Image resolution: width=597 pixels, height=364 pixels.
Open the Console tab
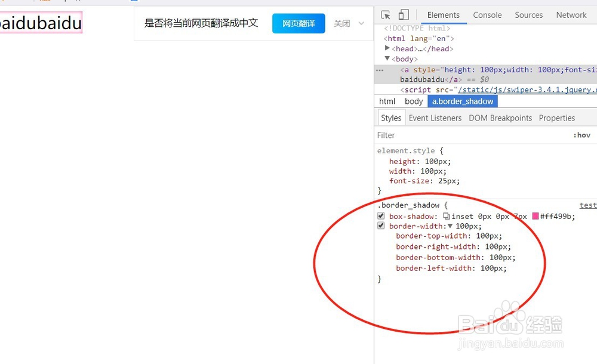click(x=487, y=15)
